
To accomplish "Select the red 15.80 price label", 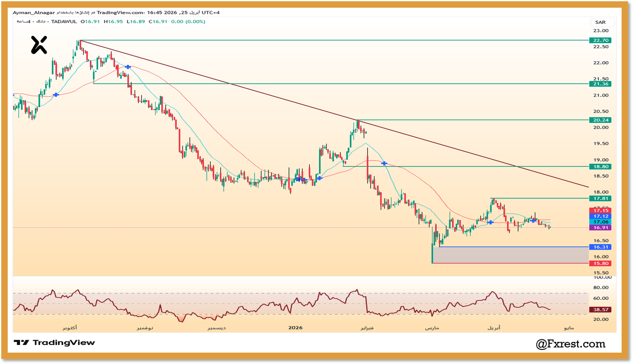I will 600,264.
